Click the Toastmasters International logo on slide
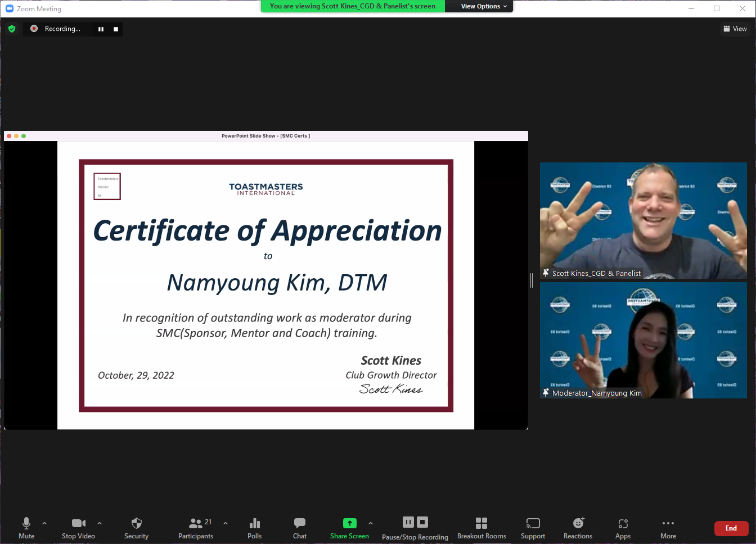 pos(266,189)
